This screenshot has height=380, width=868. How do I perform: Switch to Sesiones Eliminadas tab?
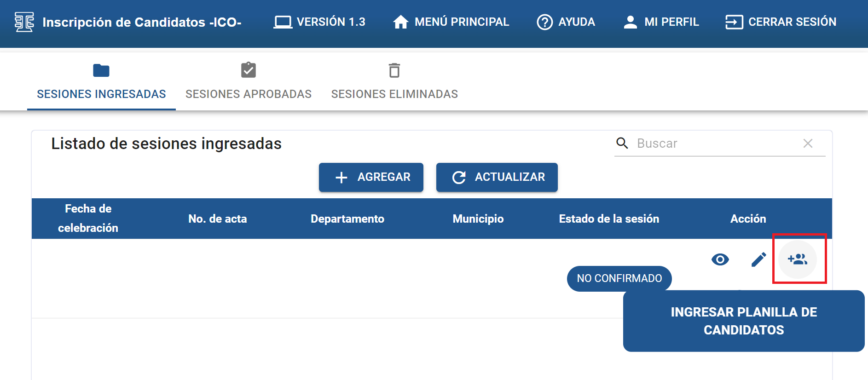(394, 82)
